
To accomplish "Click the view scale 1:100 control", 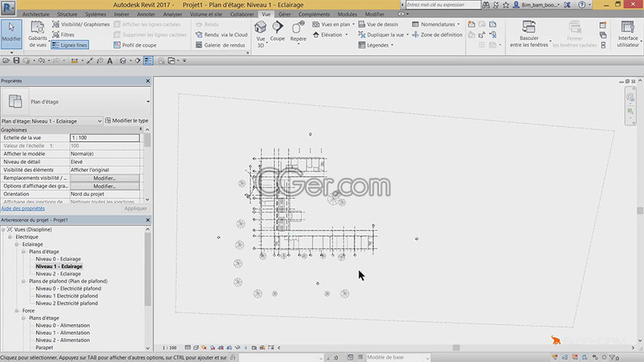I will click(x=169, y=347).
